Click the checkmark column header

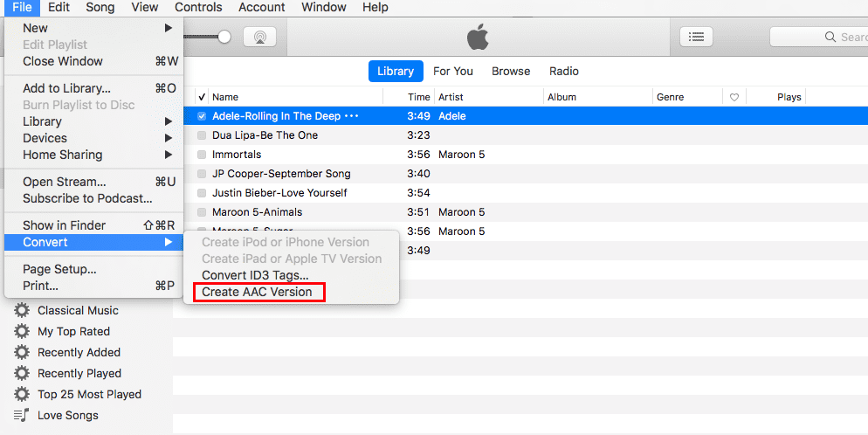point(202,98)
